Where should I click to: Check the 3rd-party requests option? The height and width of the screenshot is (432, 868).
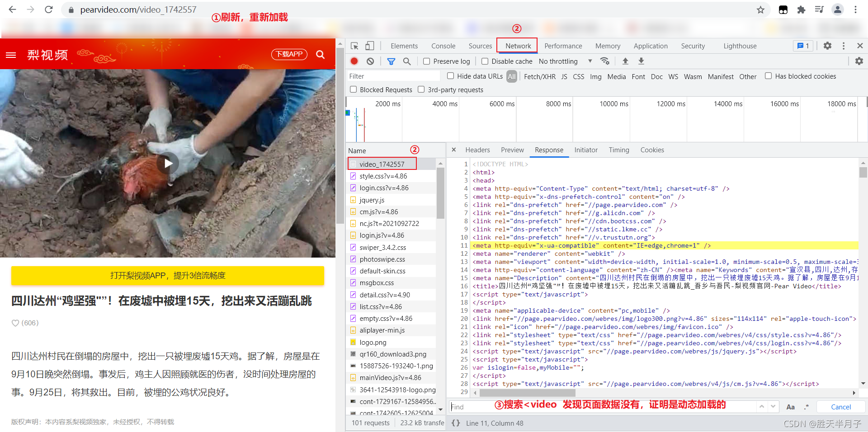[x=421, y=89]
